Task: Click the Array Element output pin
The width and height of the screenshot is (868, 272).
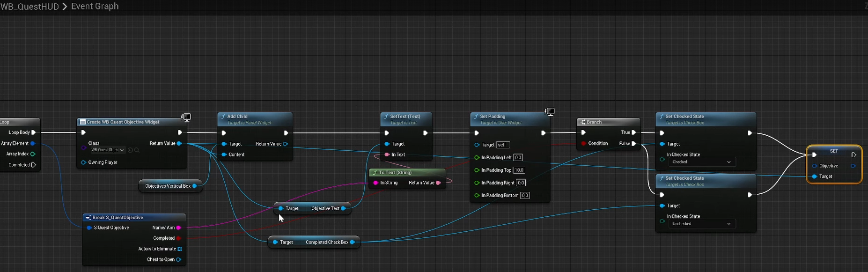Action: click(33, 143)
